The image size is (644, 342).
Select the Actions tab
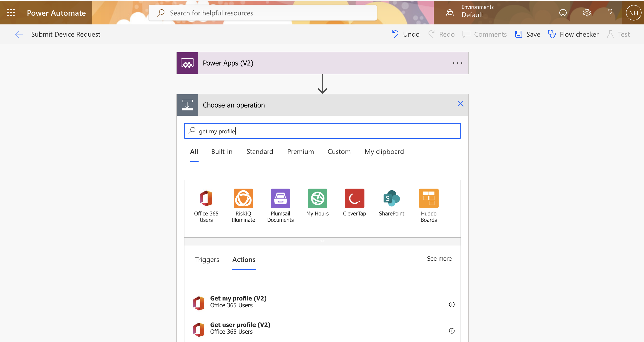pyautogui.click(x=244, y=260)
